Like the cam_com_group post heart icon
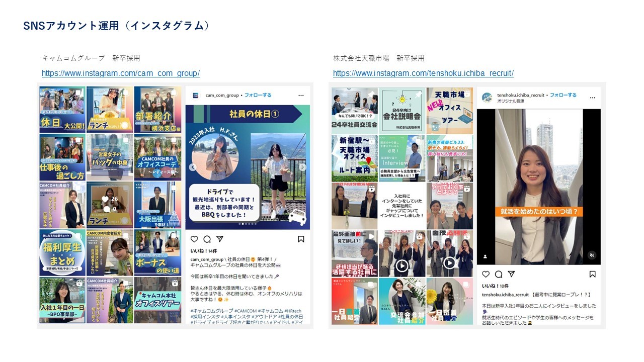644x362 pixels. coord(194,239)
